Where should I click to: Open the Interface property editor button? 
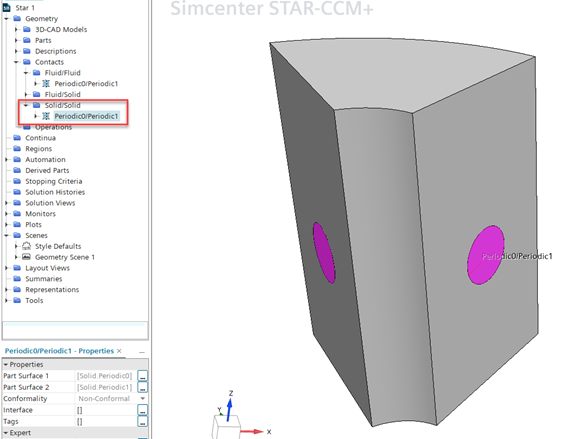[143, 410]
